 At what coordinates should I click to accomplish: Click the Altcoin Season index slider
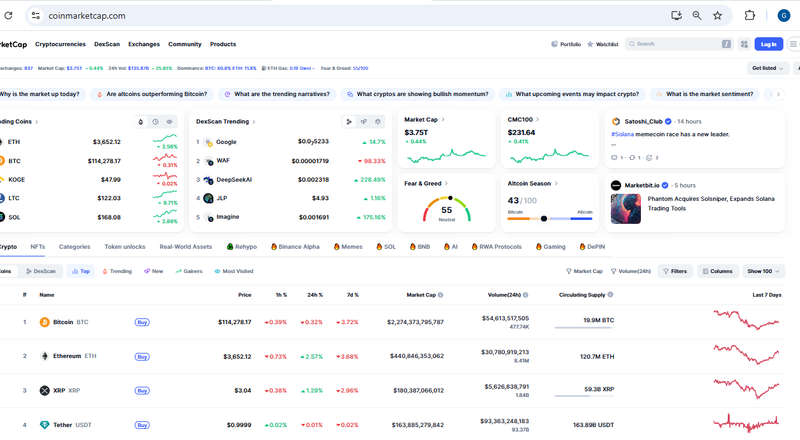pos(550,218)
